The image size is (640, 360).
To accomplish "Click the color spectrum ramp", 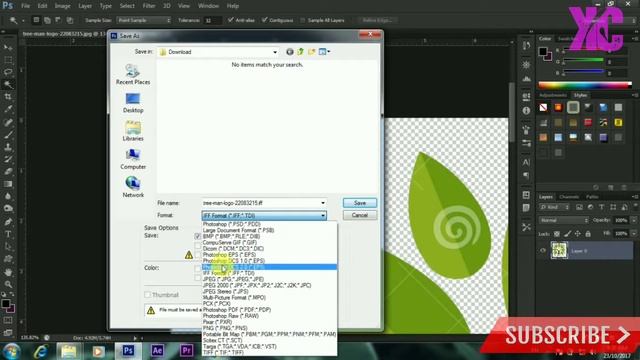I will coord(585,85).
